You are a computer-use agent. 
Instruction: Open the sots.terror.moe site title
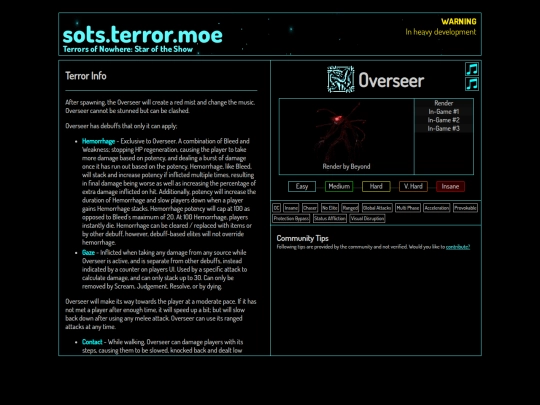tap(143, 35)
